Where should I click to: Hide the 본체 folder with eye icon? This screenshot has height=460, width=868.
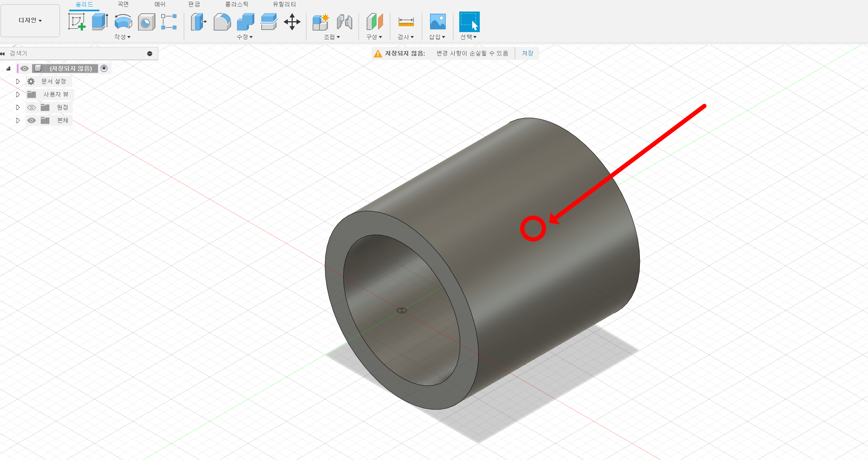pos(32,120)
